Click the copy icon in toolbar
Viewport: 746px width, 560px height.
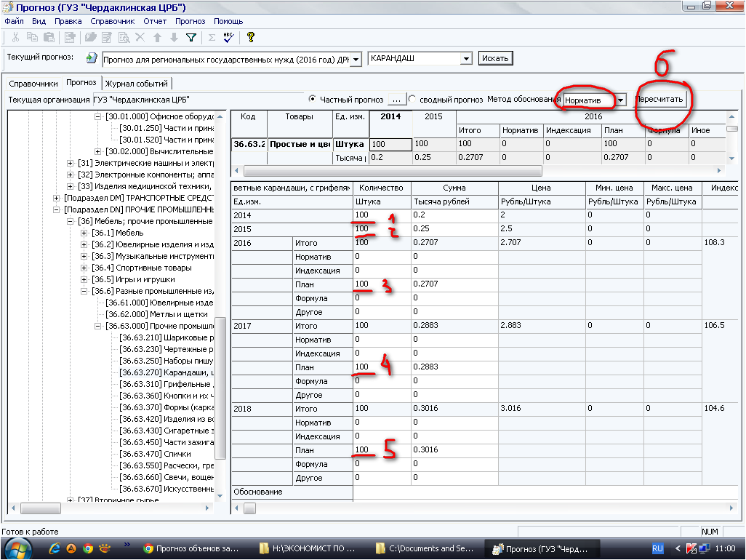click(32, 38)
